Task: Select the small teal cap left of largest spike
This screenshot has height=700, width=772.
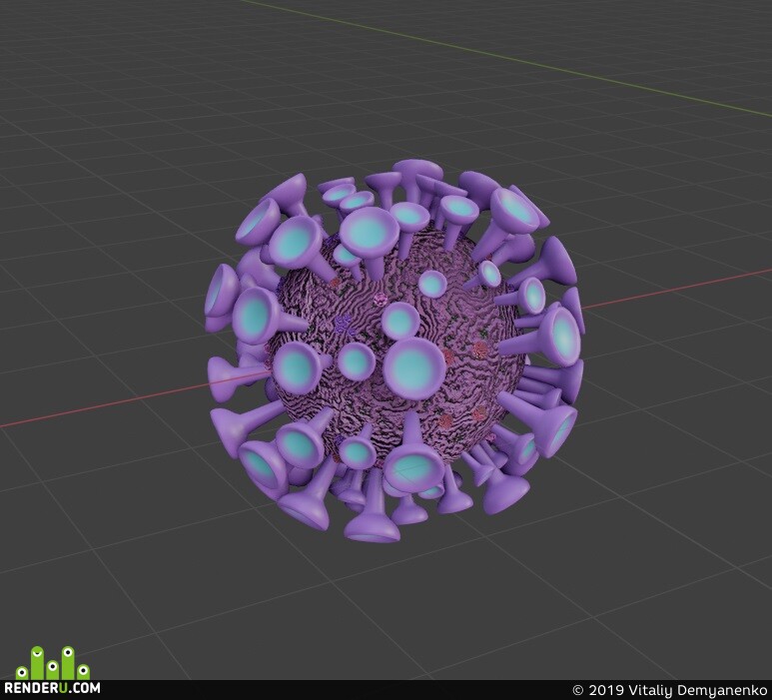Action: click(356, 361)
